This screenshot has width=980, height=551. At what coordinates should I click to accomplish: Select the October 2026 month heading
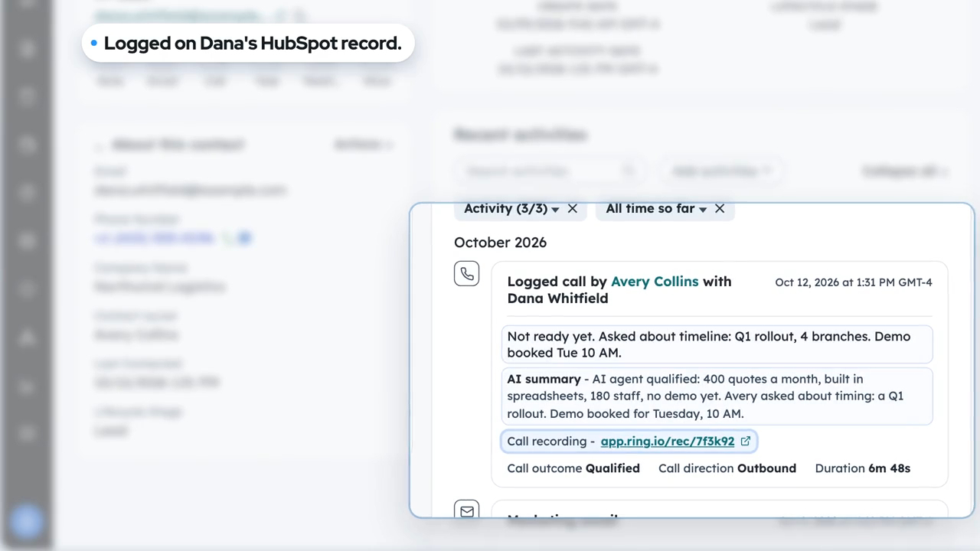pos(500,243)
